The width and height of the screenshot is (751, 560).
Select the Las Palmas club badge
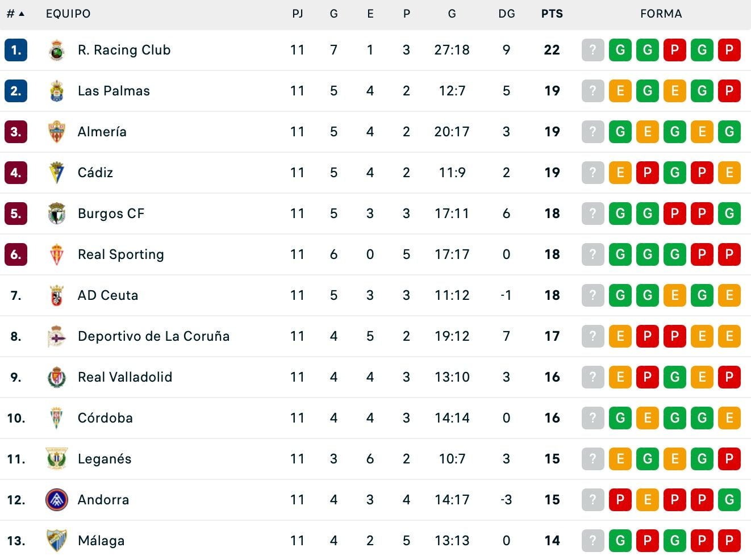[x=57, y=91]
